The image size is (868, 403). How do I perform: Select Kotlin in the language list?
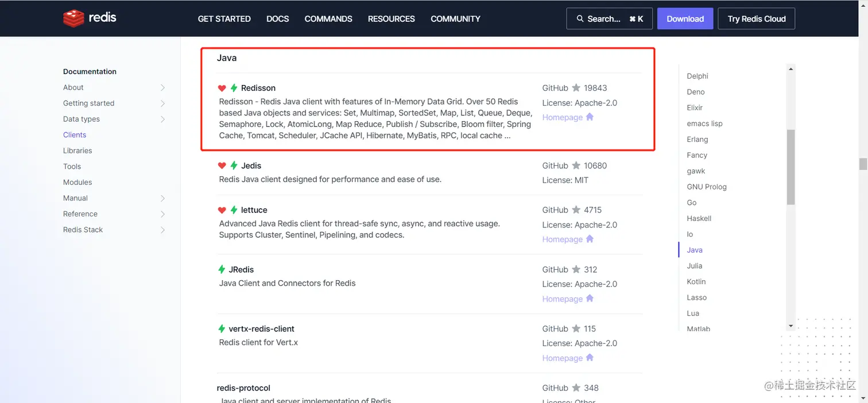point(696,282)
